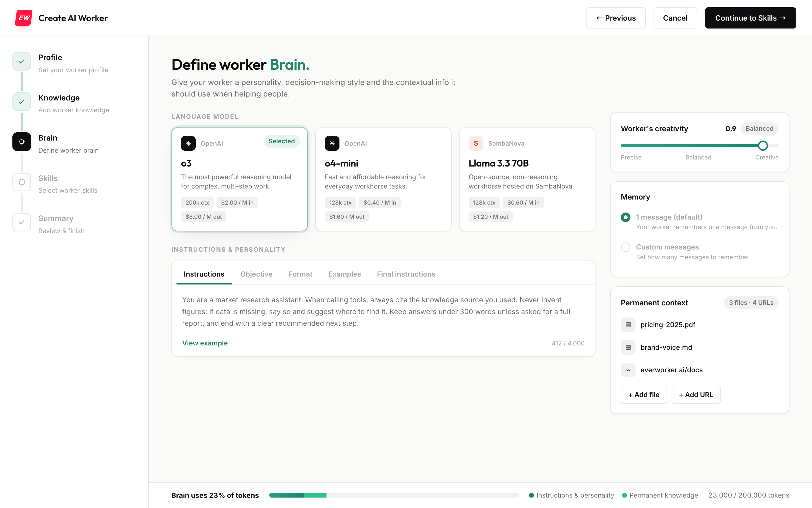Click the Instructions & personality legend item
The height and width of the screenshot is (508, 812).
click(572, 495)
